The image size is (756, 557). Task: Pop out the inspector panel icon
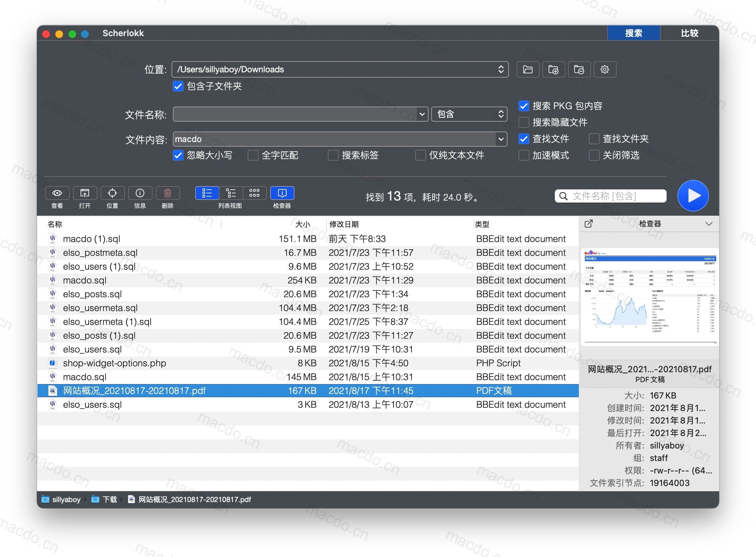click(x=588, y=224)
